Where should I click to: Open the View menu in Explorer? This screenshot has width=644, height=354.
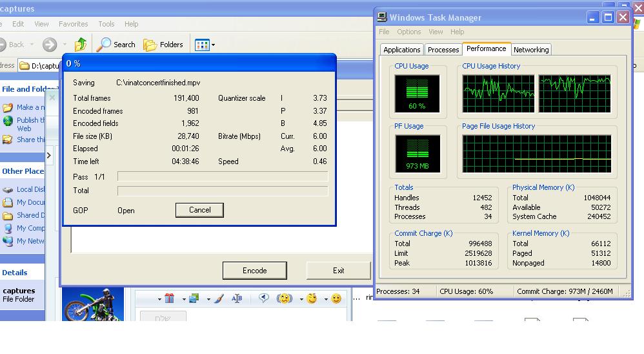coord(41,24)
